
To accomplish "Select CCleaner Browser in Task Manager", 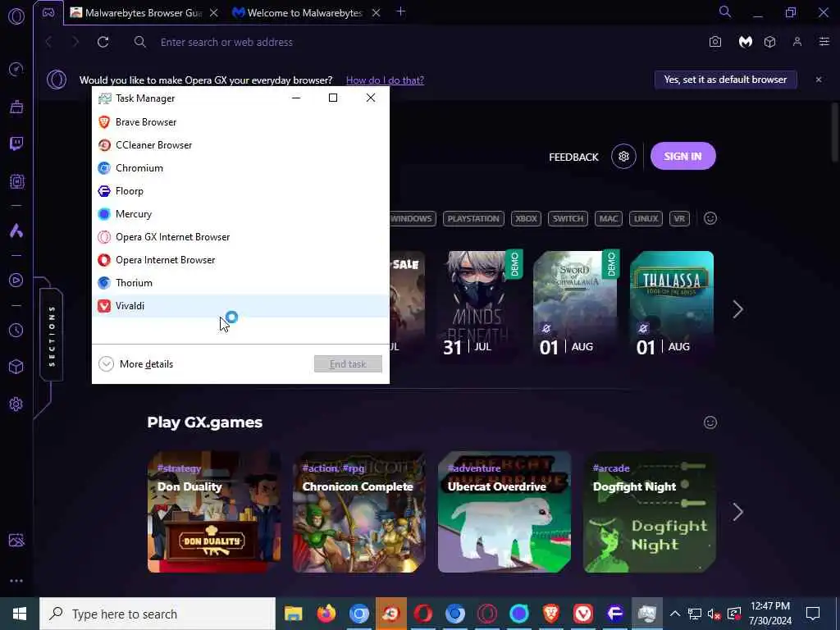I will click(240, 145).
